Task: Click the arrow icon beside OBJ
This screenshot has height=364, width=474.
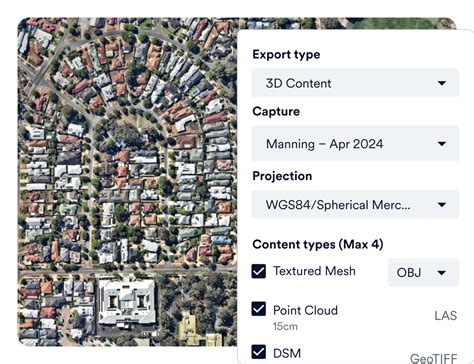Action: [x=442, y=273]
